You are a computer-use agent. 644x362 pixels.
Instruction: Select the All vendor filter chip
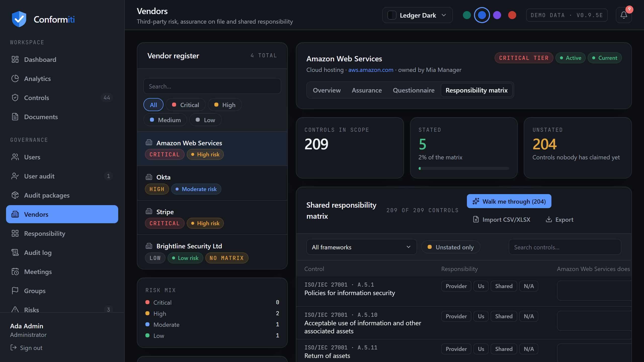point(153,105)
